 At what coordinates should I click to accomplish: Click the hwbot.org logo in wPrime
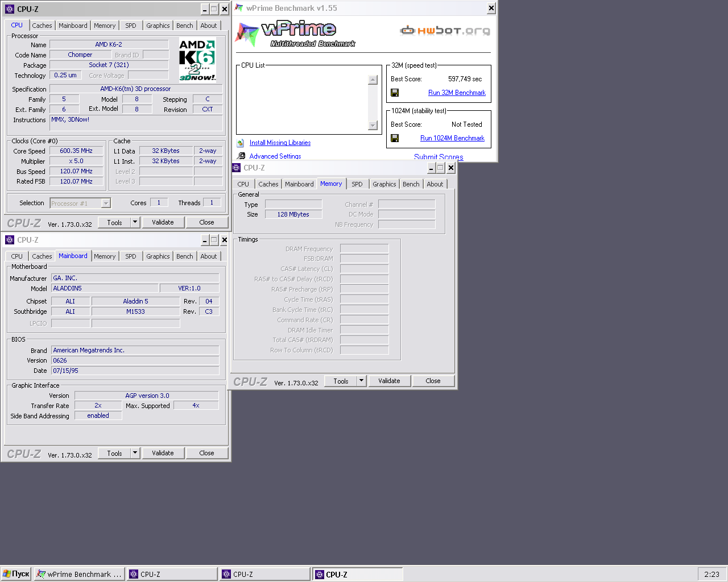point(445,31)
